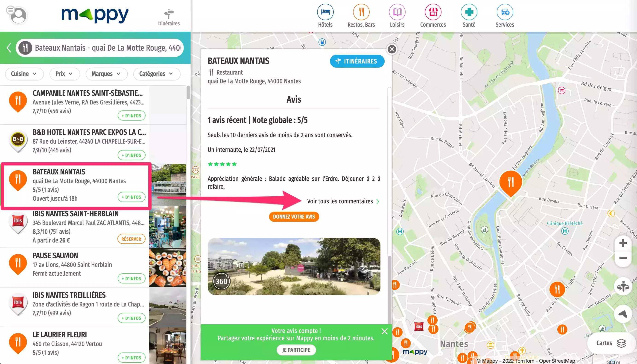Image resolution: width=637 pixels, height=364 pixels.
Task: Open the Prix filter dropdown
Action: point(64,74)
